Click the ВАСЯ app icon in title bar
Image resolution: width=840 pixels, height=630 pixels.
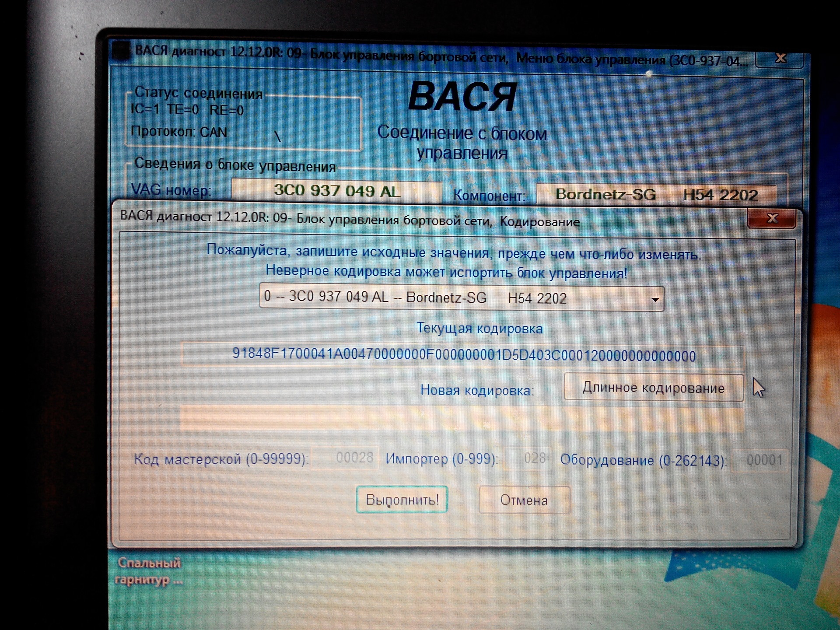121,51
